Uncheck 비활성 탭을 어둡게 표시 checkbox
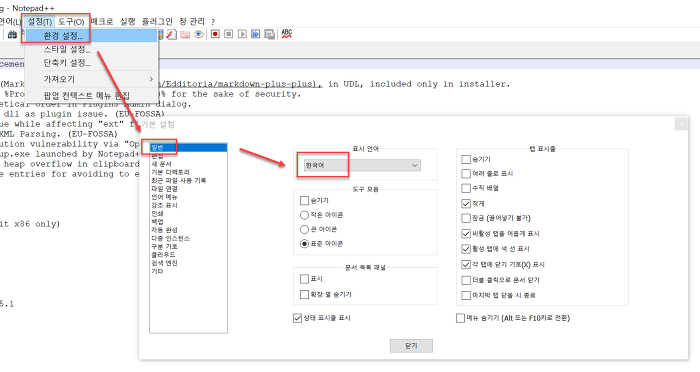 (466, 233)
